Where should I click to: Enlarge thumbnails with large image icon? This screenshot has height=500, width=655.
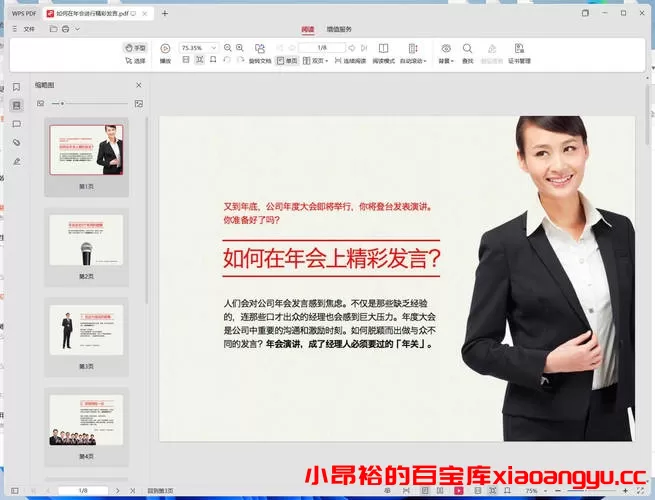pyautogui.click(x=139, y=103)
